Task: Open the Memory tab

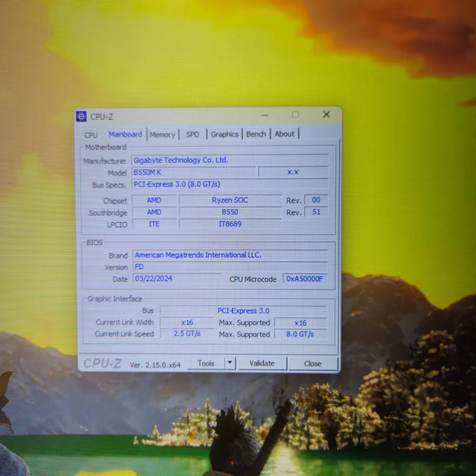Action: pos(162,135)
